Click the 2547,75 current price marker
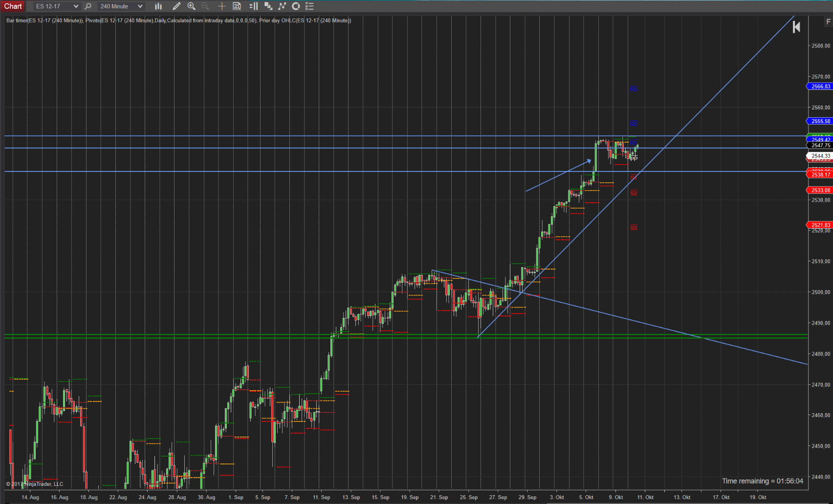This screenshot has height=504, width=833. [820, 146]
